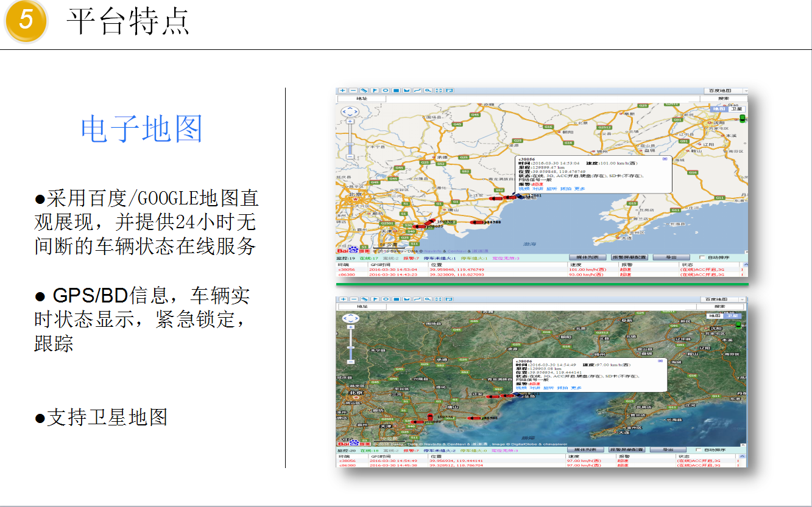Screen dimensions: 812x507
Task: Click scroll-up arrow of upper vehicle table
Action: coord(746,264)
